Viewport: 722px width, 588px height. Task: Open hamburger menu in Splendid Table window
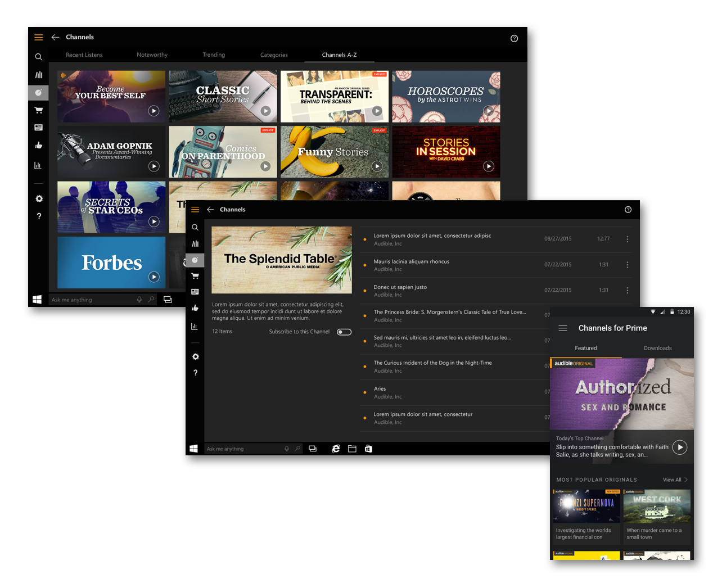point(195,210)
